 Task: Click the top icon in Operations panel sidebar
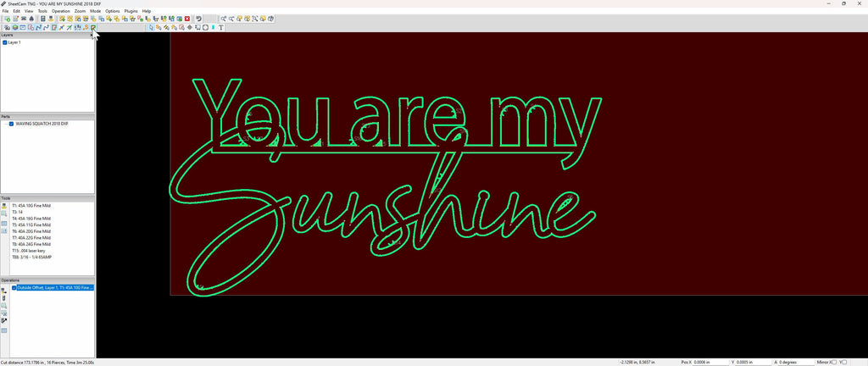tap(4, 291)
